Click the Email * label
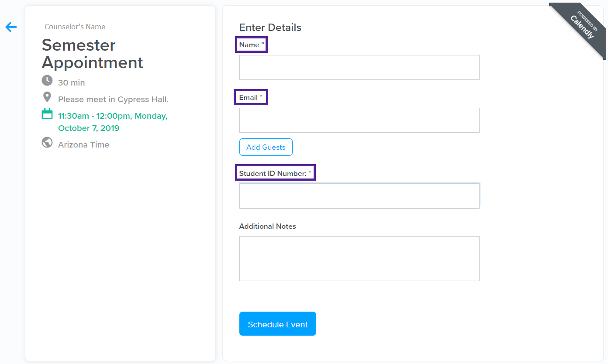Viewport: 608px width, 364px height. 251,97
